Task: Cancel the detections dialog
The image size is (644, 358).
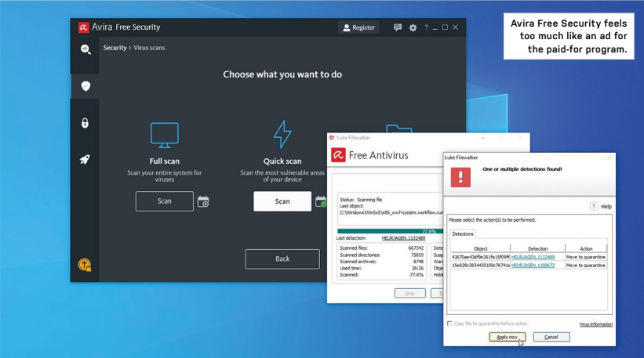Action: [551, 337]
